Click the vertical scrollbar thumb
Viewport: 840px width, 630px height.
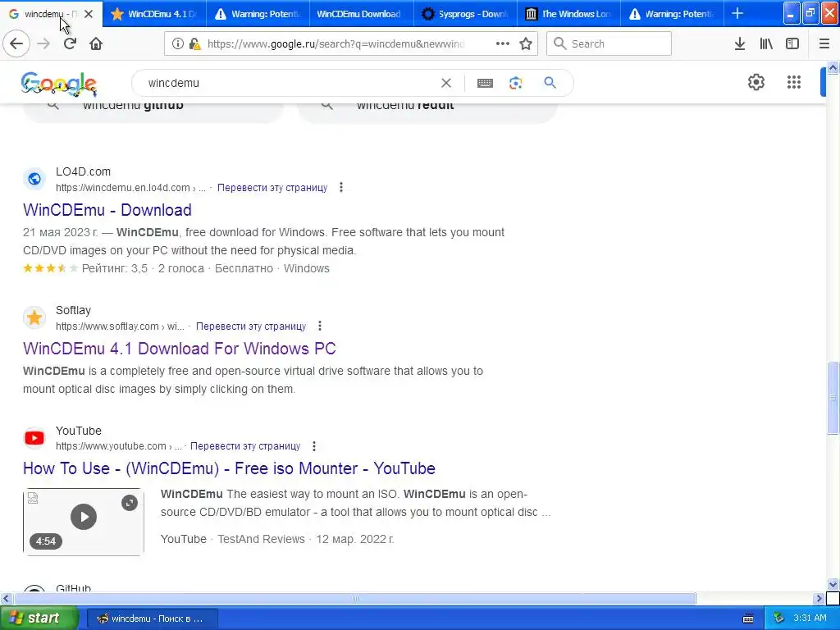[x=833, y=398]
